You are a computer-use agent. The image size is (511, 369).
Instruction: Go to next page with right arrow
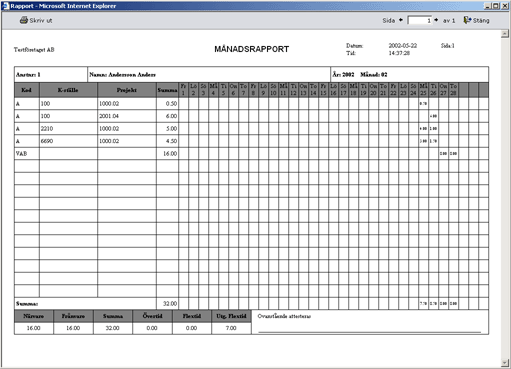tap(436, 20)
